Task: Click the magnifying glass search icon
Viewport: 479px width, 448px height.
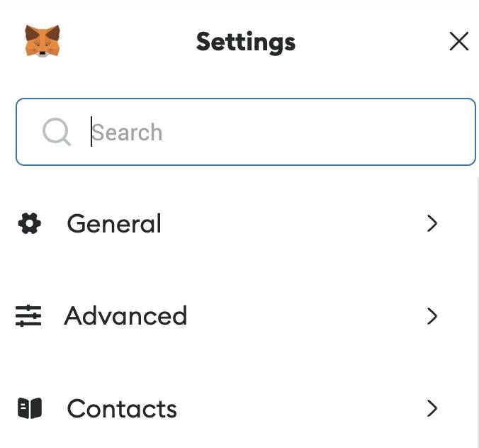Action: click(57, 132)
